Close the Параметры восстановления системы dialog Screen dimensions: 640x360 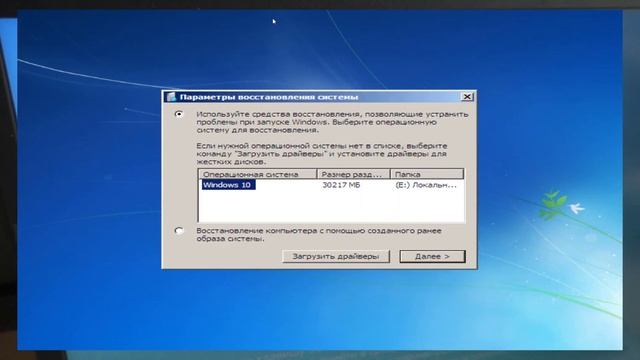click(467, 97)
